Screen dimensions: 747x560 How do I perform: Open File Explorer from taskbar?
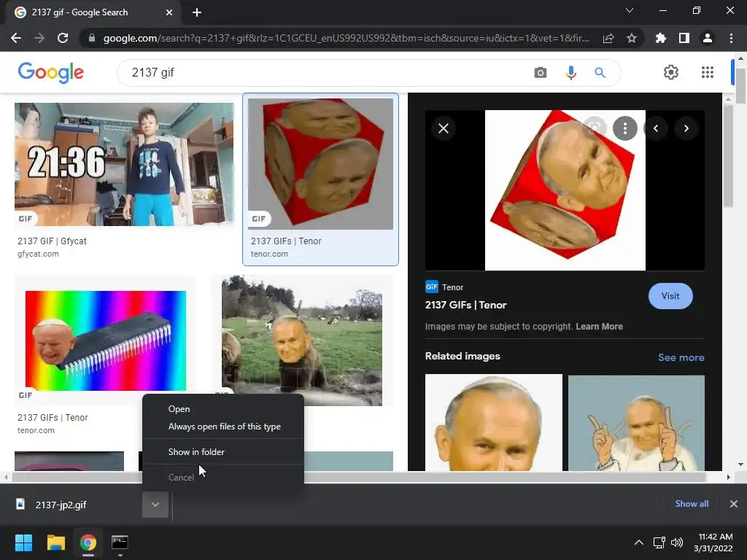coord(55,542)
